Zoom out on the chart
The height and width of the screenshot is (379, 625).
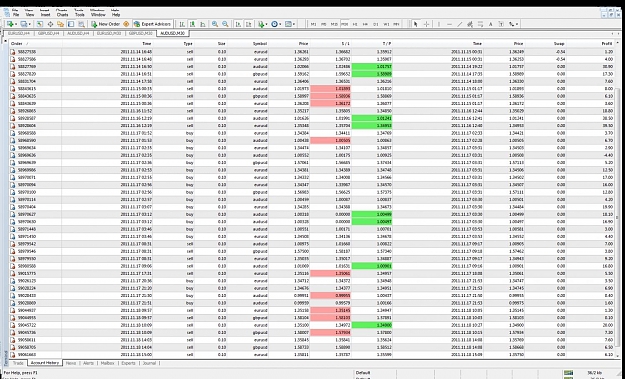(x=225, y=24)
